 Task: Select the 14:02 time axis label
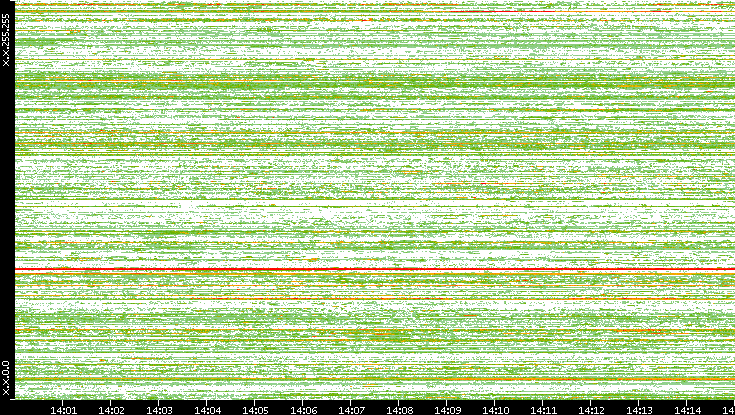[111, 410]
